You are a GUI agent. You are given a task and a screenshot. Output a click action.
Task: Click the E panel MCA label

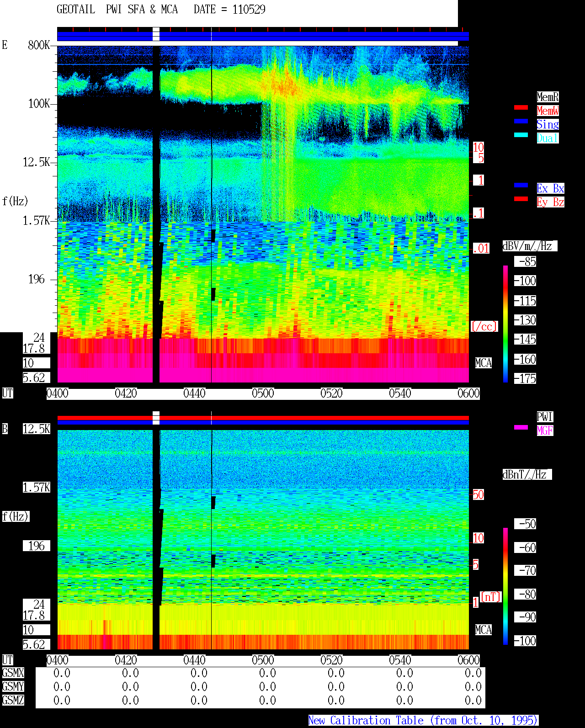pos(483,363)
